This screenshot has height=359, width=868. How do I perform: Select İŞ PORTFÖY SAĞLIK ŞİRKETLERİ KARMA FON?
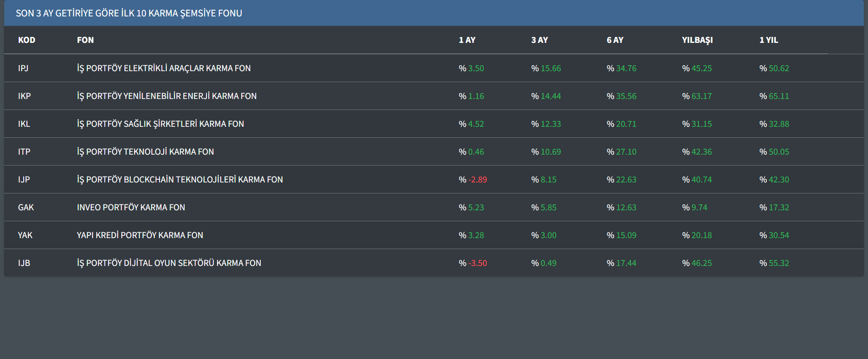pyautogui.click(x=160, y=124)
